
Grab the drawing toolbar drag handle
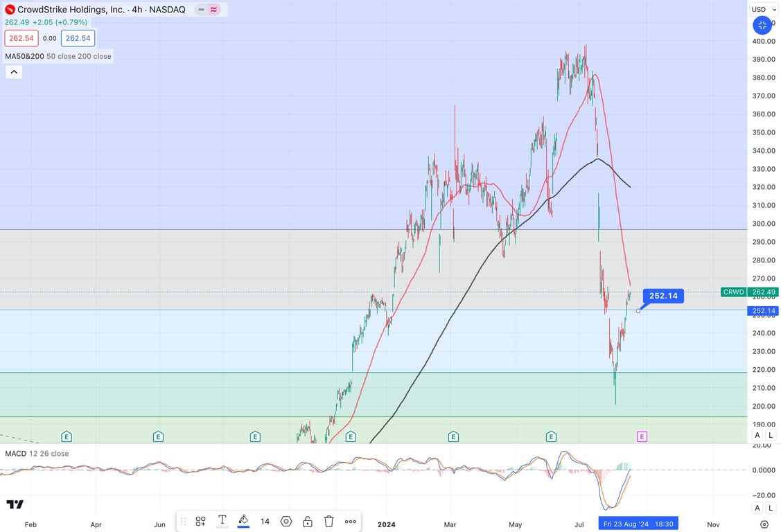183,521
